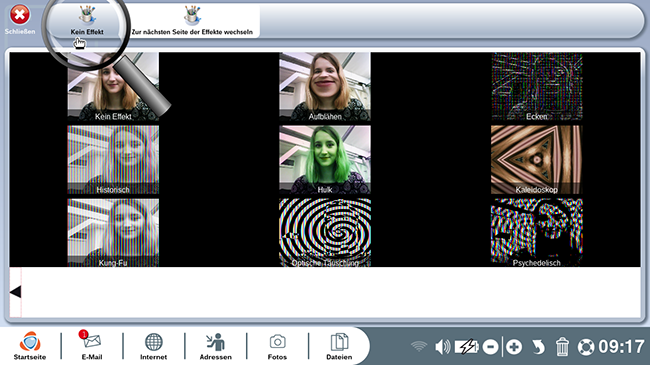Choose the Psychedelisch effect thumbnail
650x365 pixels.
pos(537,233)
